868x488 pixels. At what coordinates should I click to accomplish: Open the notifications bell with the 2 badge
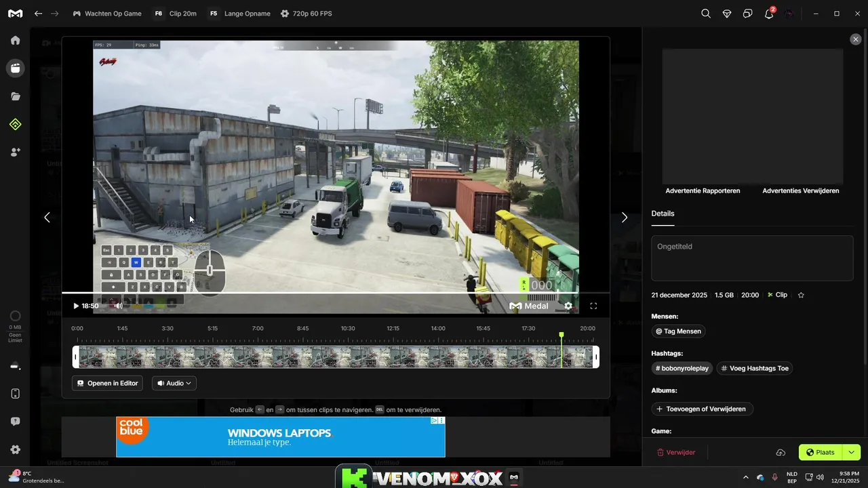pyautogui.click(x=769, y=14)
